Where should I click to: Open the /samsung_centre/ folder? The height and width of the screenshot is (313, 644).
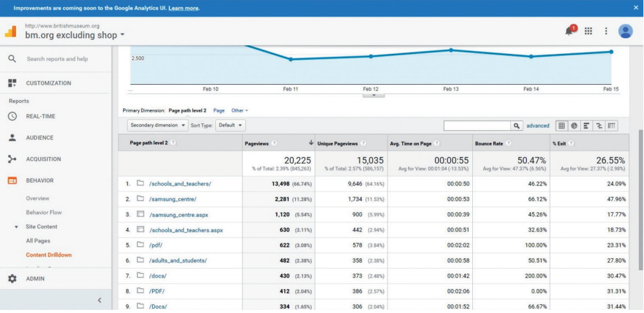(x=172, y=199)
